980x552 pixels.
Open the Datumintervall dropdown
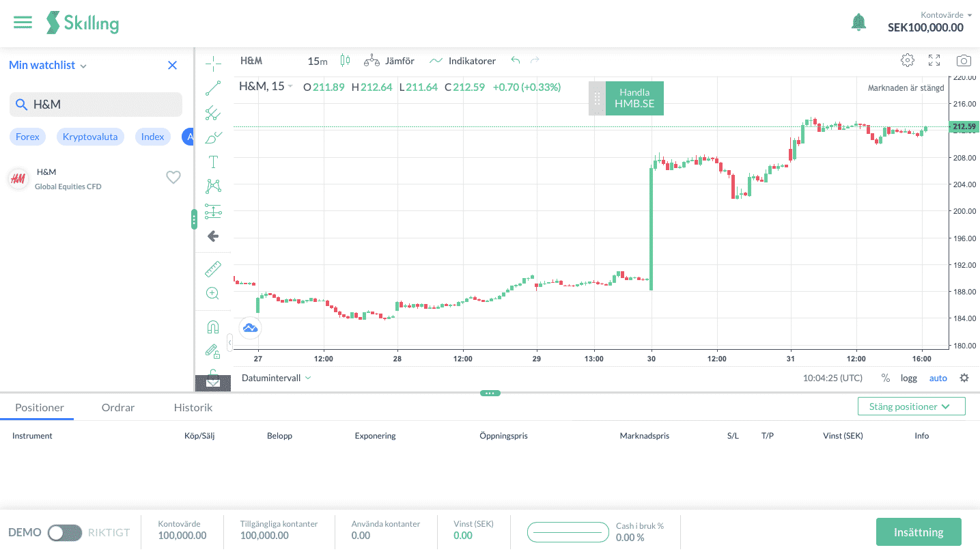(276, 378)
